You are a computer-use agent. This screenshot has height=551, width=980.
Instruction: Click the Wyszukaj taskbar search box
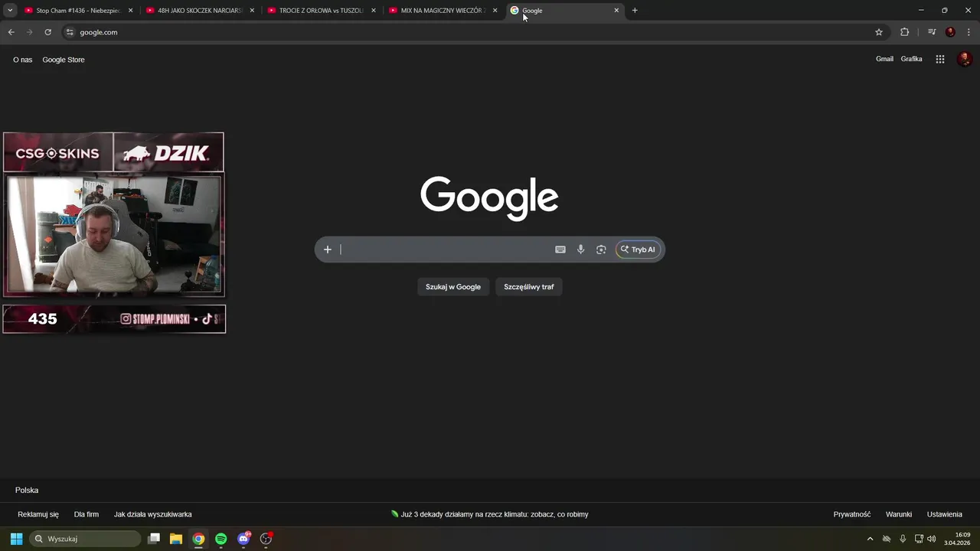tap(85, 539)
